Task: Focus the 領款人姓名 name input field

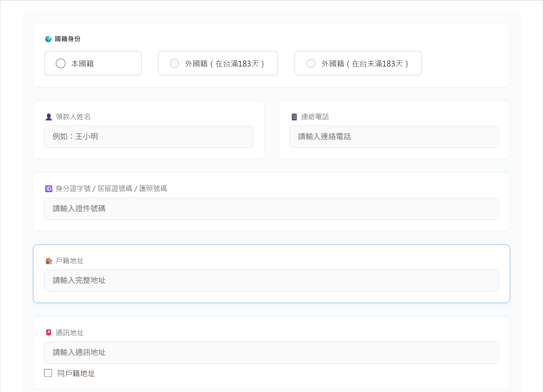Action: 149,137
